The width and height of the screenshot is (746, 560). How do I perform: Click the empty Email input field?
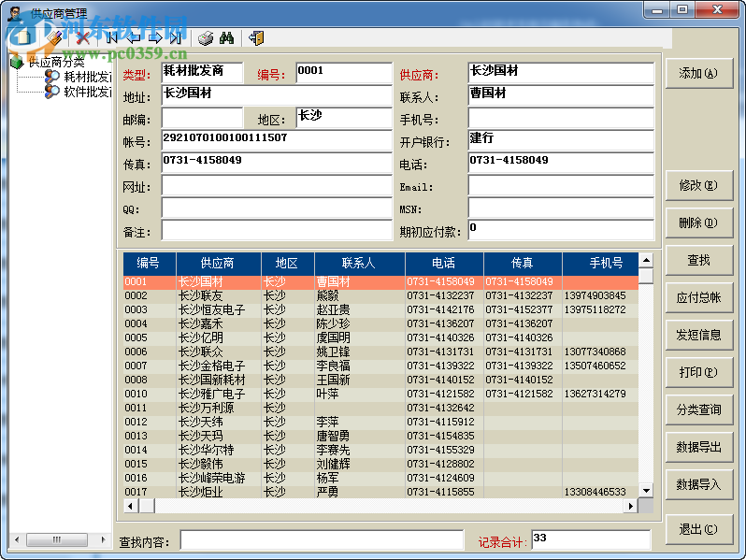(x=561, y=185)
